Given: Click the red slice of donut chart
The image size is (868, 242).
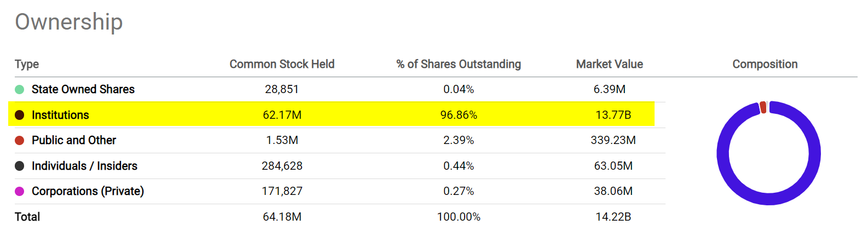Looking at the screenshot, I should click(763, 107).
